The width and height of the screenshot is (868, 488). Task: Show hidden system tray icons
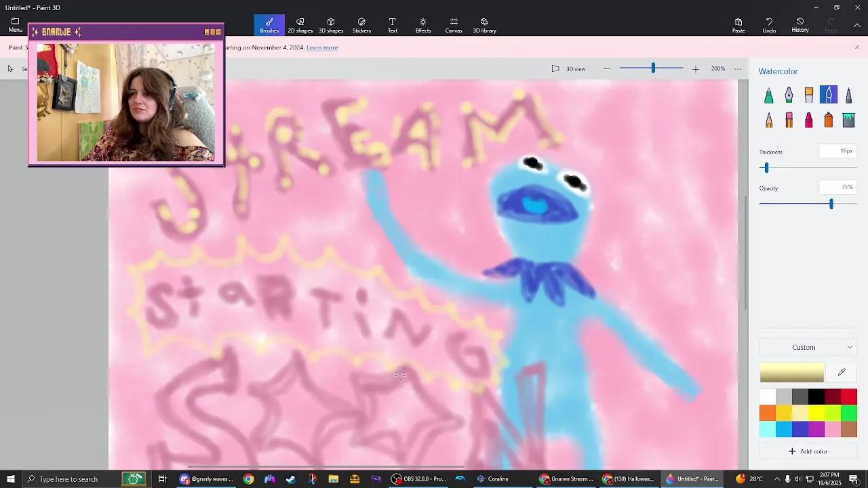point(776,479)
